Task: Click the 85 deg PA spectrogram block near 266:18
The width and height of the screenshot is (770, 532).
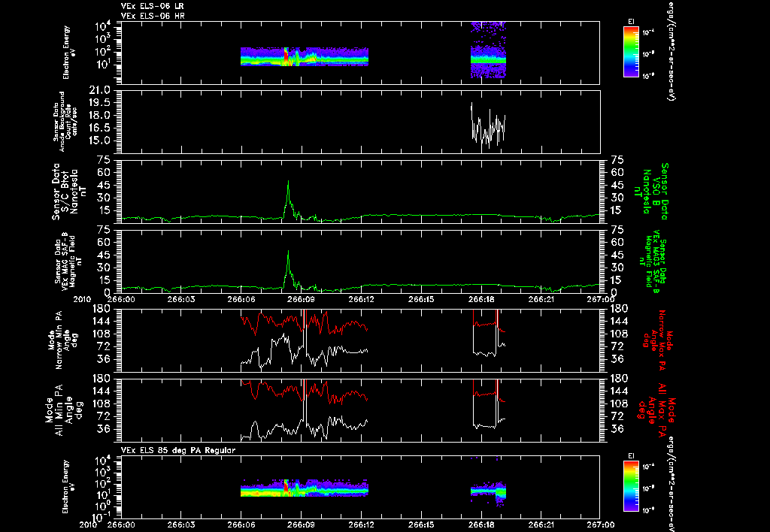Action: pyautogui.click(x=488, y=492)
